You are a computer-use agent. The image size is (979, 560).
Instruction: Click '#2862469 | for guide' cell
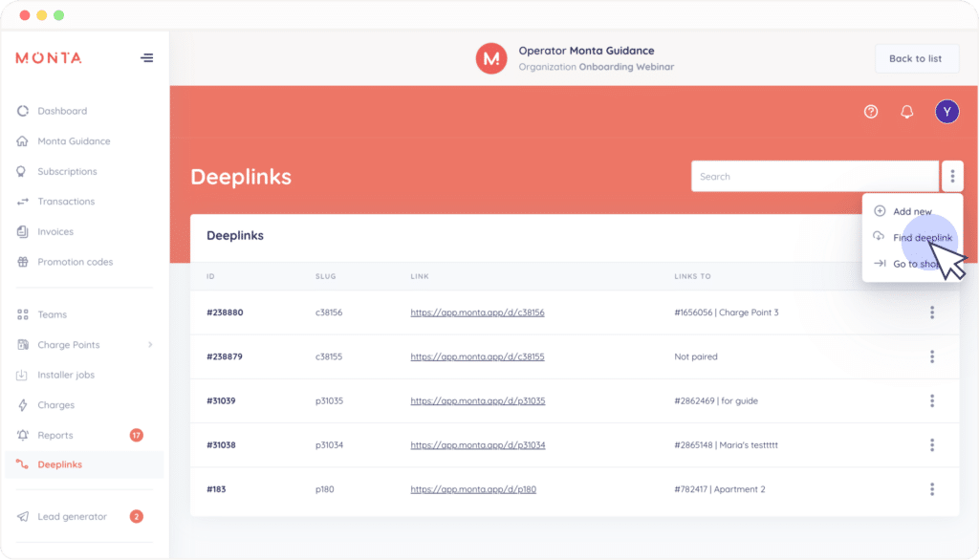pos(716,400)
